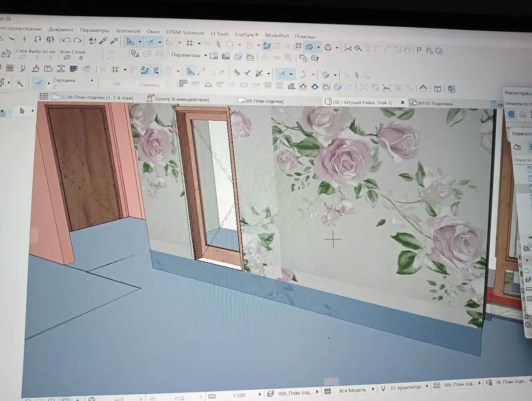Viewport: 532px width, 401px height.
Task: Open the angle bisector constraint dropdown
Action: click(x=268, y=74)
